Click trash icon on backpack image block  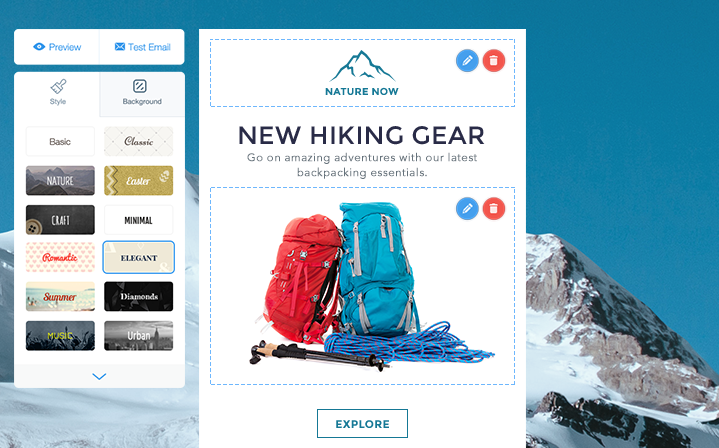tap(494, 209)
